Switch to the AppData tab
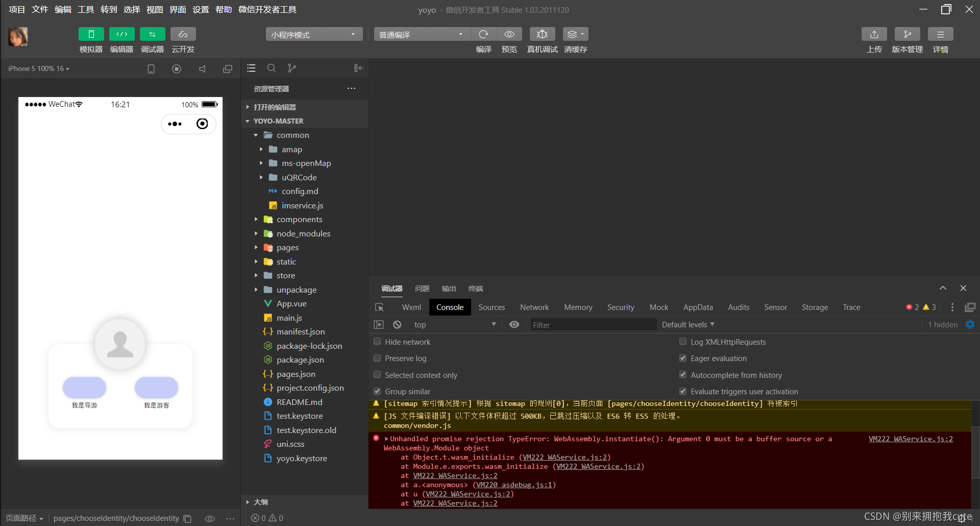Image resolution: width=980 pixels, height=526 pixels. pyautogui.click(x=698, y=307)
